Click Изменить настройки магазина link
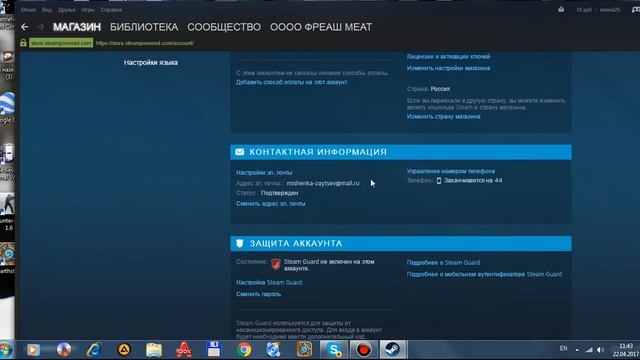The height and width of the screenshot is (360, 640). 448,68
